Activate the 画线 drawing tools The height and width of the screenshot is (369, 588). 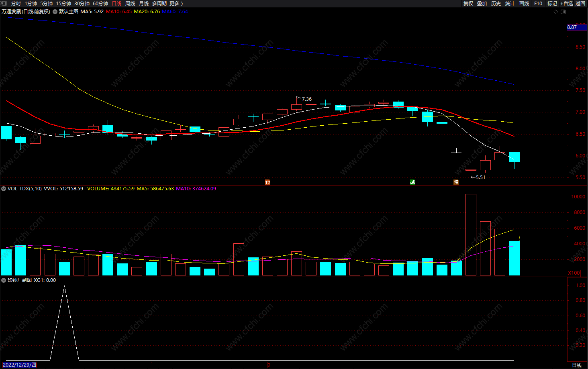[524, 3]
